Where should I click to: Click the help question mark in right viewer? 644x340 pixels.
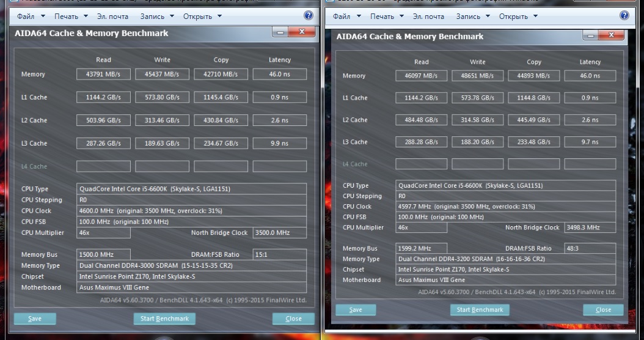pyautogui.click(x=624, y=16)
